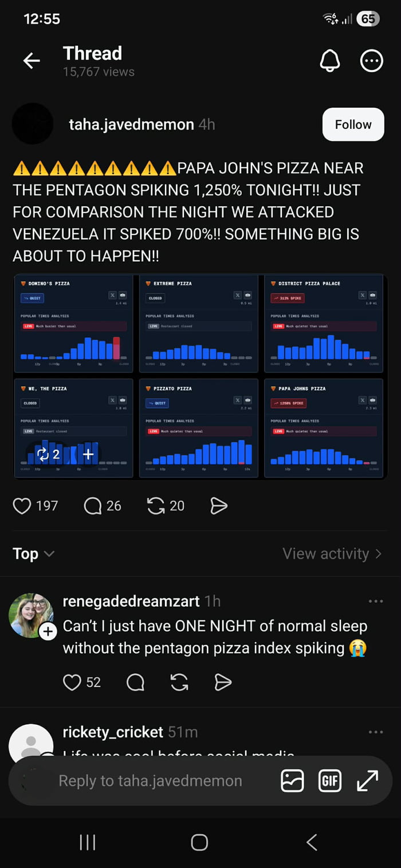The width and height of the screenshot is (401, 868).
Task: Open options menu on renegadedreamzart's comment
Action: pyautogui.click(x=376, y=601)
